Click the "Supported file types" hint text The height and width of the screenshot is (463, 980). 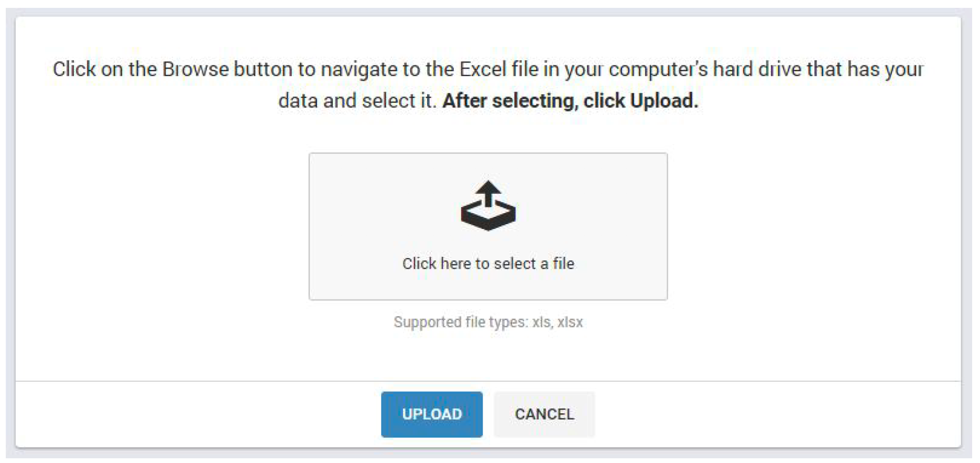pos(488,322)
